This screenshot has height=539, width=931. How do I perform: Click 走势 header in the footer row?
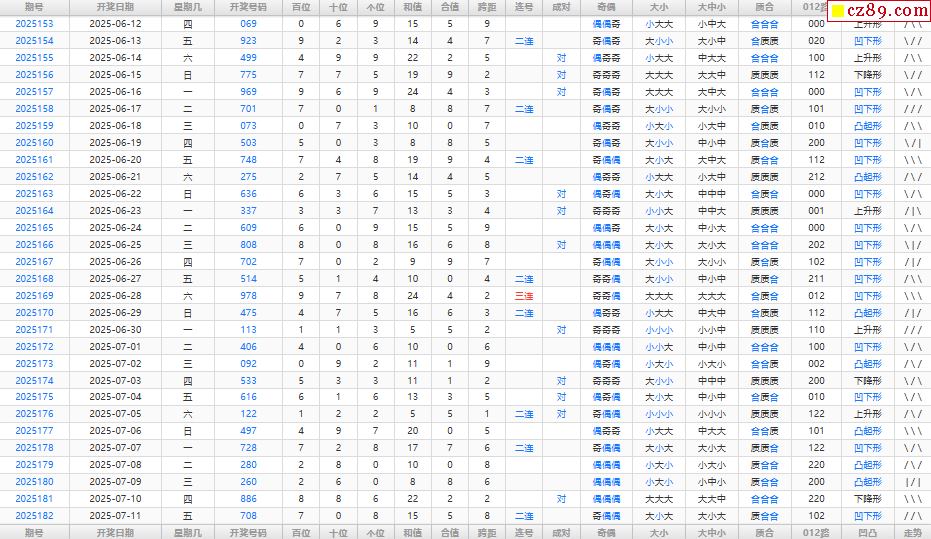[913, 533]
